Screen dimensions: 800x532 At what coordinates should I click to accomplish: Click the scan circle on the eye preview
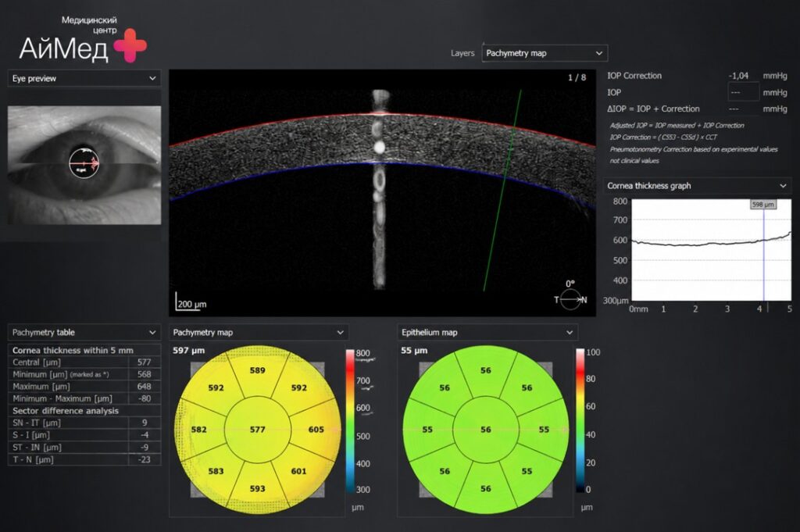(x=84, y=162)
